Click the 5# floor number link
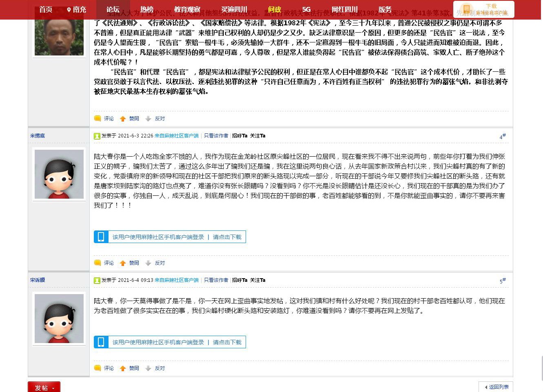Image resolution: width=543 pixels, height=392 pixels. (x=502, y=281)
